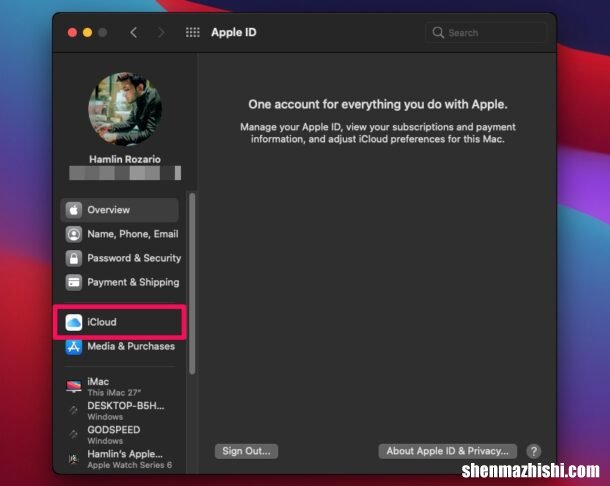Click the credit card icon for Payment & Shipping
610x486 pixels.
tap(74, 282)
